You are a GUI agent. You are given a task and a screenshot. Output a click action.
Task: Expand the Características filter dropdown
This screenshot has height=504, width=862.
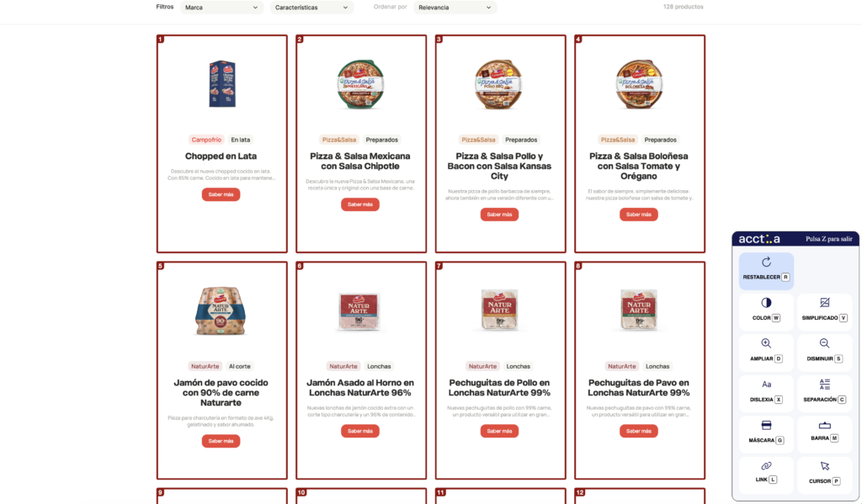[x=311, y=8]
